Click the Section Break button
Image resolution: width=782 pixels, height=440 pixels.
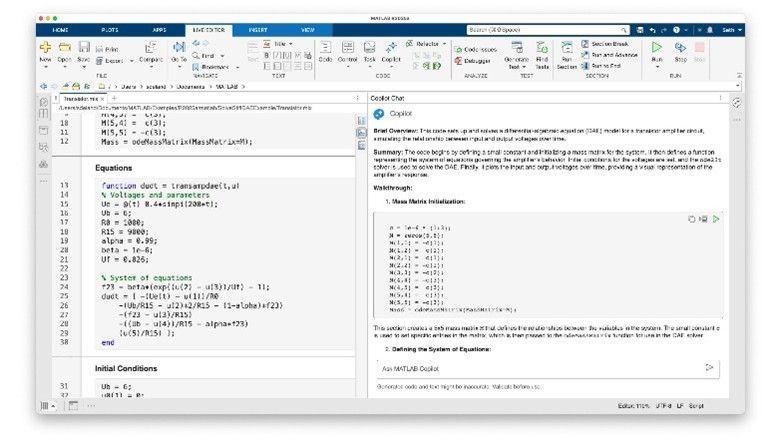click(605, 44)
